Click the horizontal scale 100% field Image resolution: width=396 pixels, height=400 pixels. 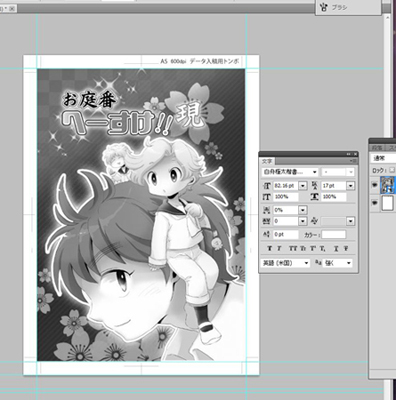[334, 197]
